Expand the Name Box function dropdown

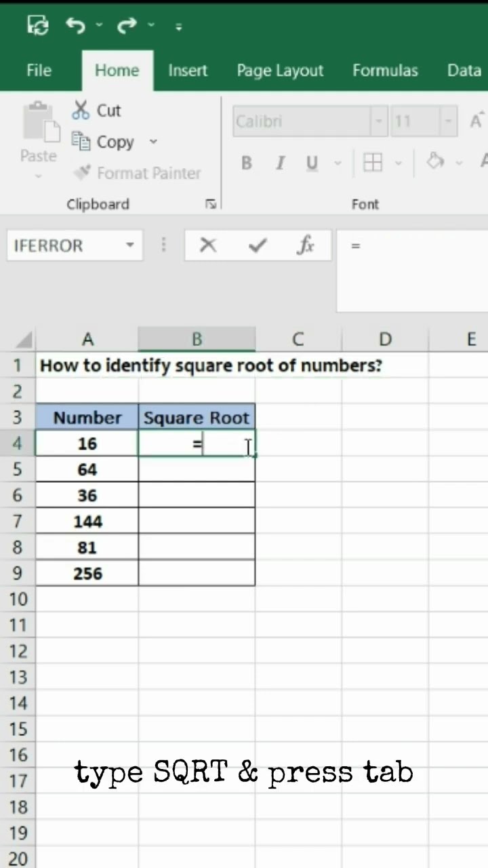(x=129, y=245)
